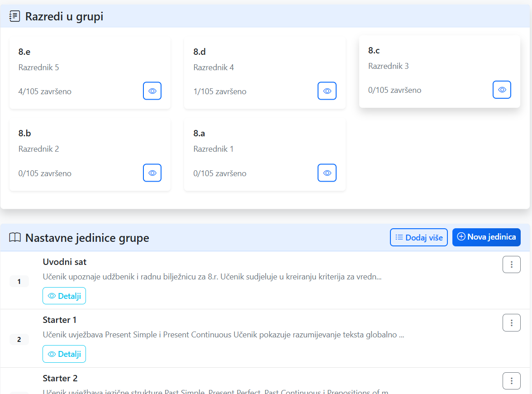Click the Razrednik 5 label
Viewport: 532px width, 394px height.
39,67
